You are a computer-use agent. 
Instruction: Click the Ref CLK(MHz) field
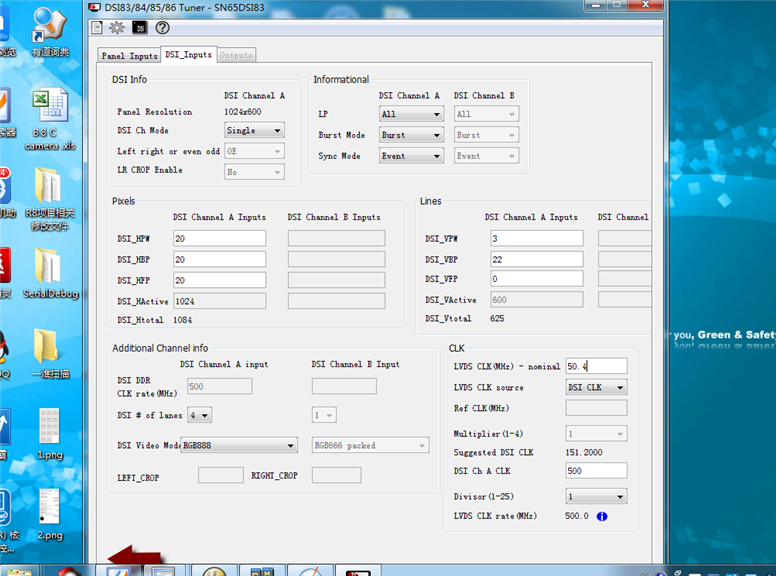coord(596,408)
